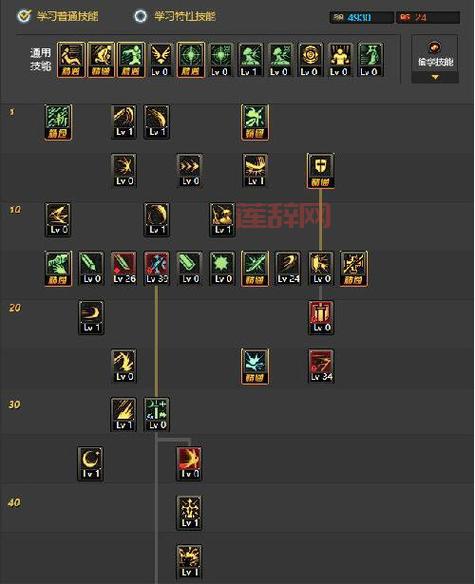
Task: Select the golden wings general skill at Lv 0
Action: [161, 60]
